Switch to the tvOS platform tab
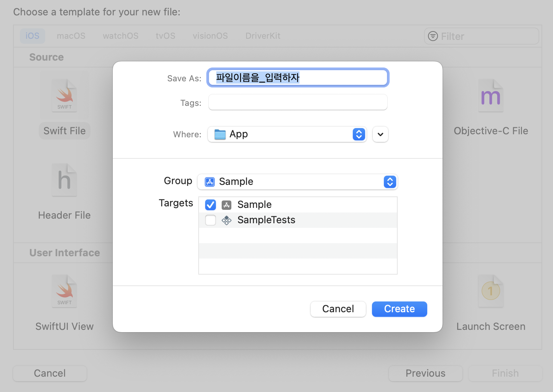The width and height of the screenshot is (553, 392). pyautogui.click(x=165, y=36)
